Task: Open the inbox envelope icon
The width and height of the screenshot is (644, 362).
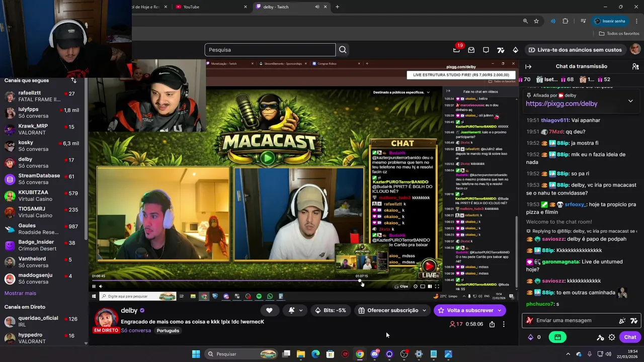Action: 471,50
